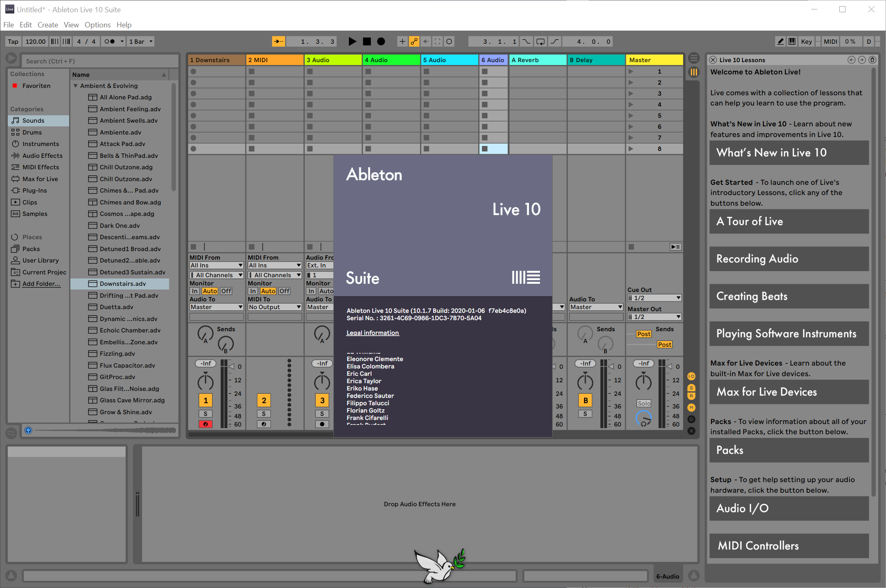
Task: Open the View menu
Action: 71,25
